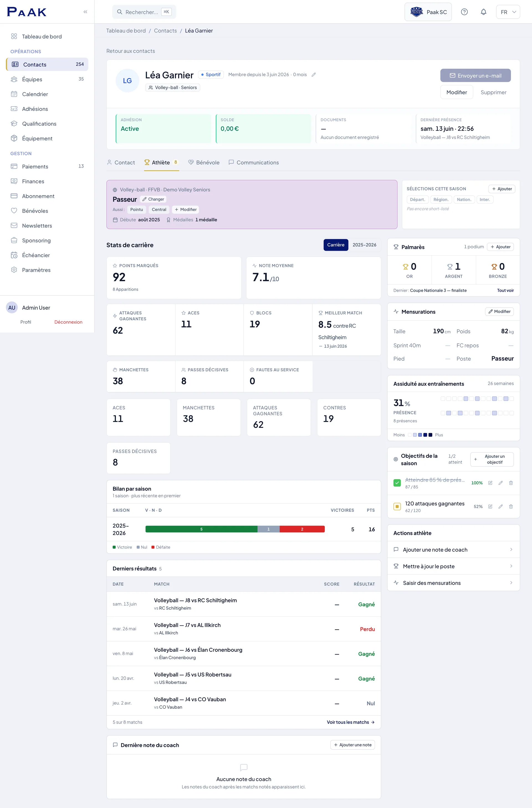Focus the Rechercher search field
Viewport: 532px width, 808px height.
(144, 12)
